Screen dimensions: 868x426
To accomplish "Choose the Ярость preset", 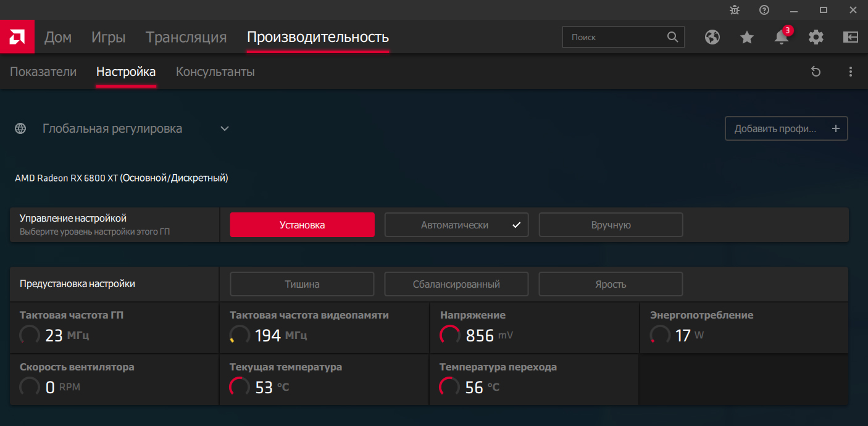I will coord(611,284).
